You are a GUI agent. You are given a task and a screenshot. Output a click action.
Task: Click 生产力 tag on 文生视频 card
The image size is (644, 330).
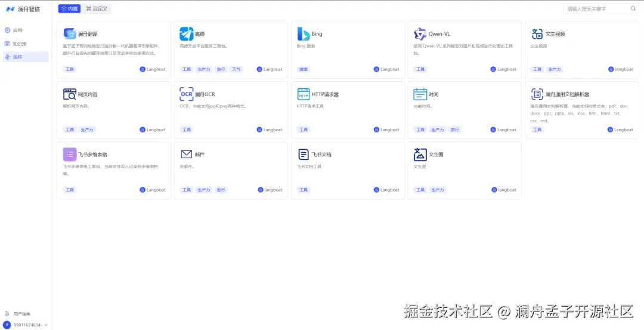pyautogui.click(x=554, y=69)
